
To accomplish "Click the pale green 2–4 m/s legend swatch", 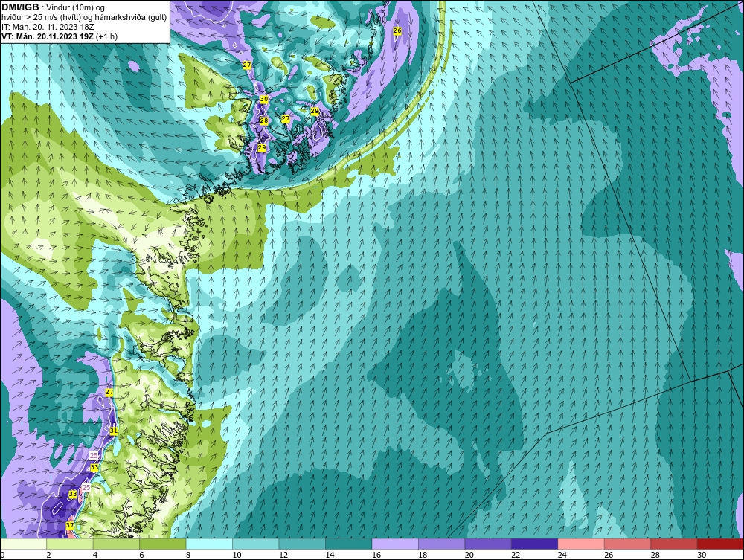I will tap(70, 544).
